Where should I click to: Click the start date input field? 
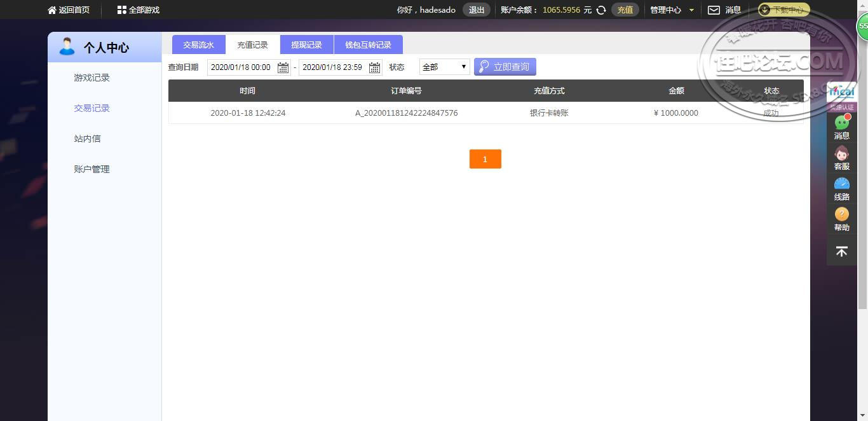coord(242,67)
